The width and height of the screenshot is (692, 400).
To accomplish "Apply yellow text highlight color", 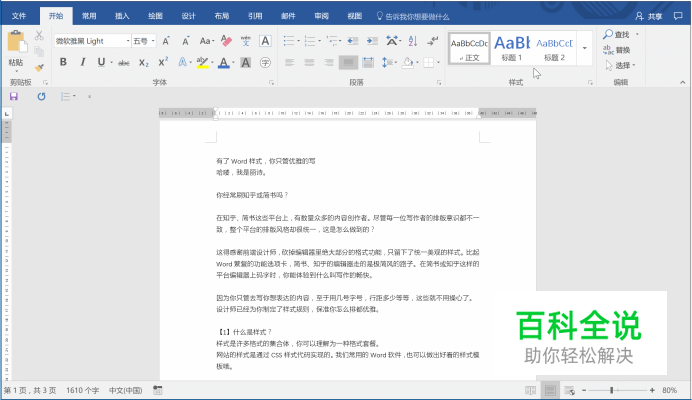I will pos(202,63).
